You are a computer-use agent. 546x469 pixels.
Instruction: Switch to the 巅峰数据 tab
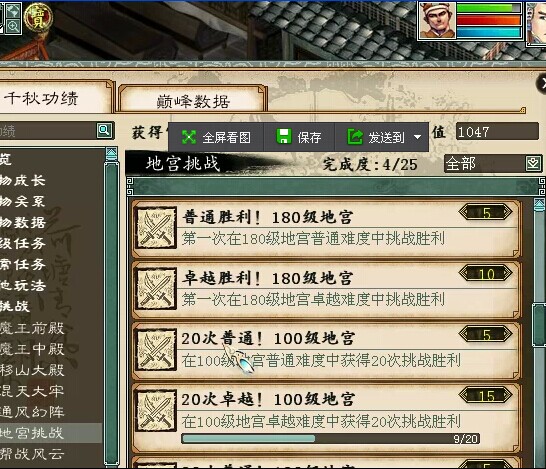193,101
